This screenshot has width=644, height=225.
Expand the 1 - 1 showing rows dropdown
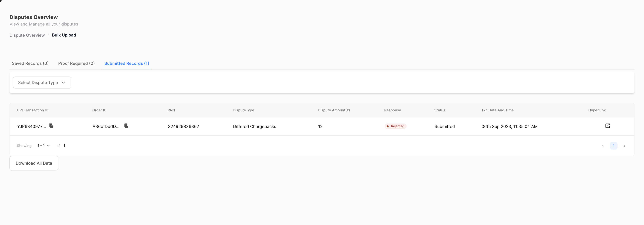(x=43, y=146)
